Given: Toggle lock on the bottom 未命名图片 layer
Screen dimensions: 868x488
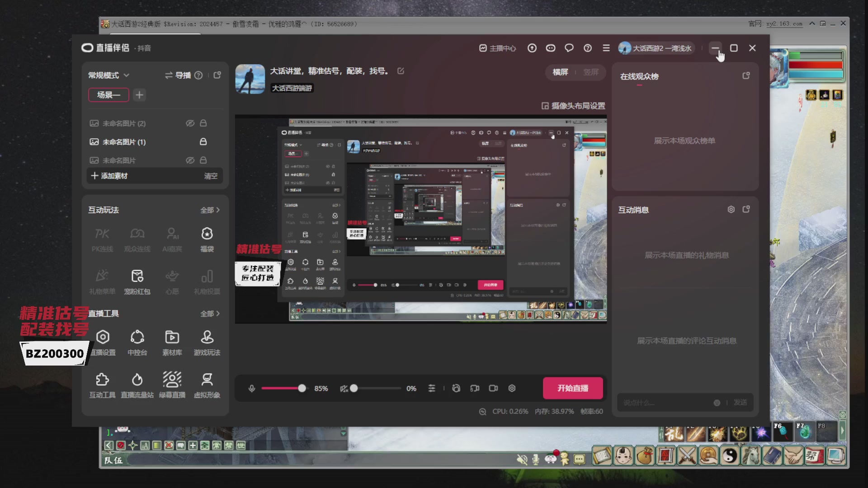Looking at the screenshot, I should coord(203,160).
